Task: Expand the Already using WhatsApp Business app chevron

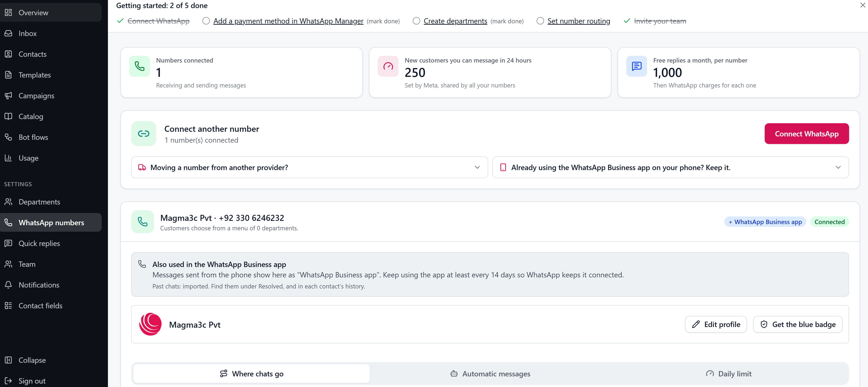Action: pyautogui.click(x=838, y=167)
